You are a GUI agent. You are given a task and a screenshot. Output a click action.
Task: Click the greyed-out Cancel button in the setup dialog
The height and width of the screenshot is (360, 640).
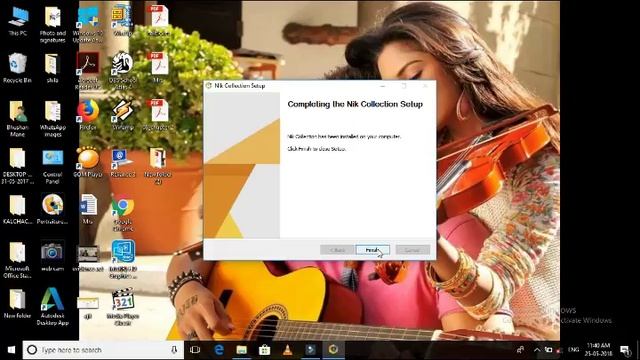coord(412,250)
